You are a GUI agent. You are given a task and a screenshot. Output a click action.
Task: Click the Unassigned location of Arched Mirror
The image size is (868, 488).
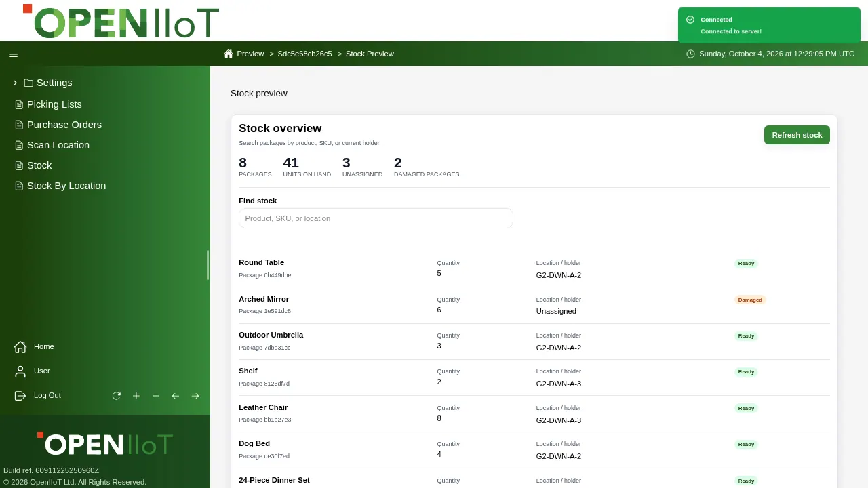pos(556,311)
